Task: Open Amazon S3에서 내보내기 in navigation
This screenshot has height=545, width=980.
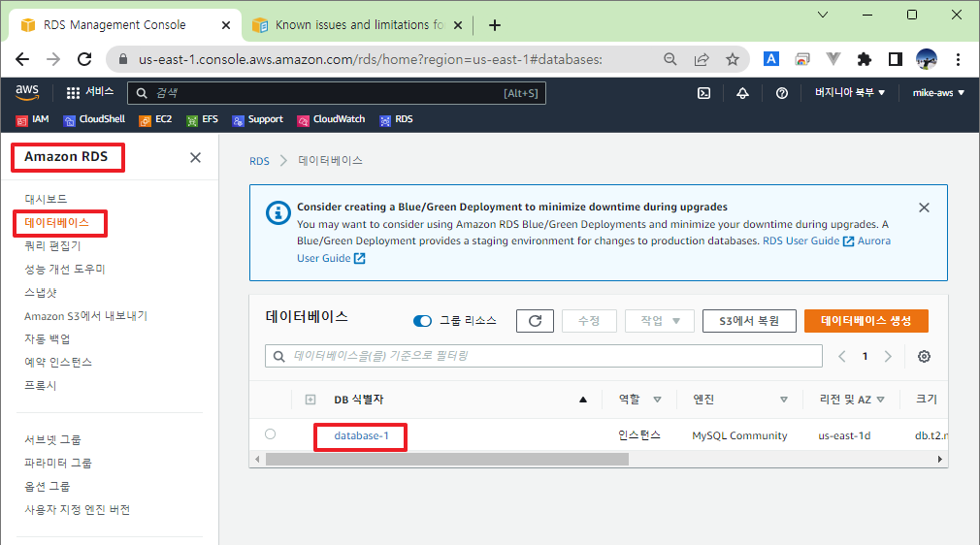Action: [x=85, y=315]
